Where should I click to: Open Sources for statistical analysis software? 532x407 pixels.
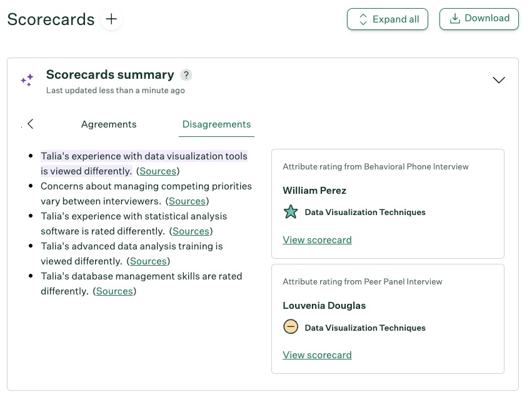(x=191, y=231)
